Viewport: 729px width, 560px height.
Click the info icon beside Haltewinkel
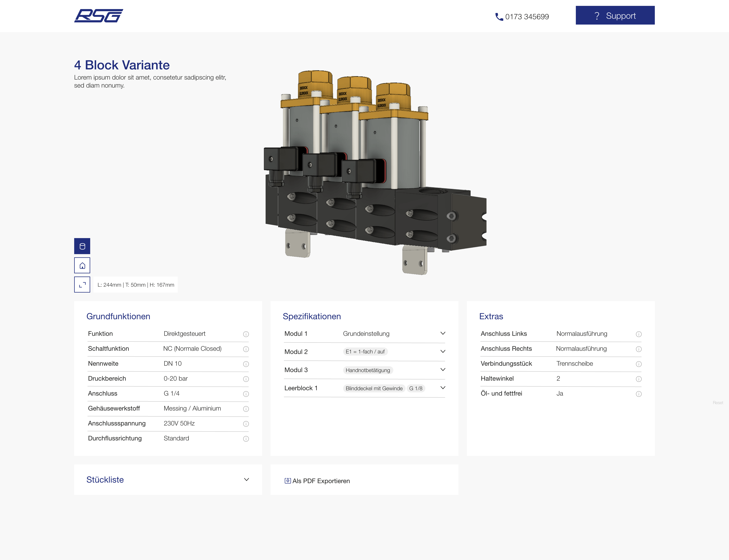click(639, 379)
